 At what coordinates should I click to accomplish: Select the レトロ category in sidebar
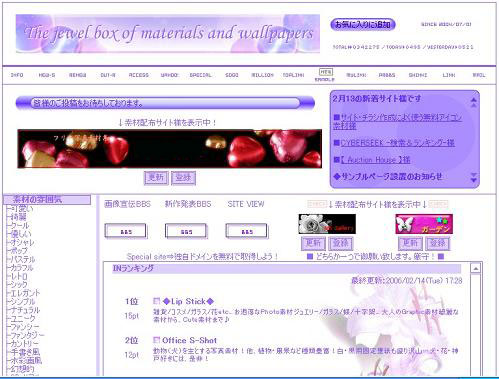coord(19,276)
